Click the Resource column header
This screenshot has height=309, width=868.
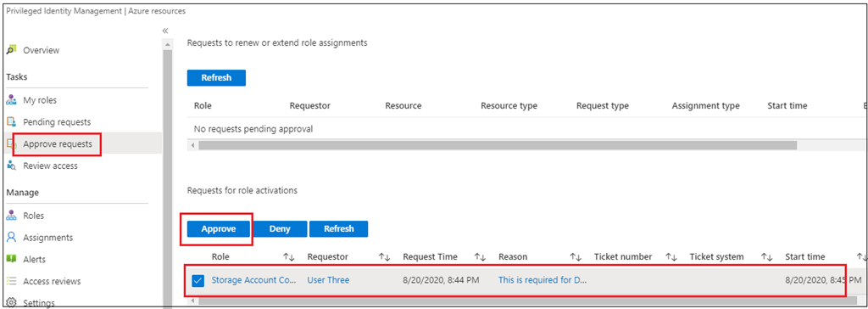[x=403, y=105]
